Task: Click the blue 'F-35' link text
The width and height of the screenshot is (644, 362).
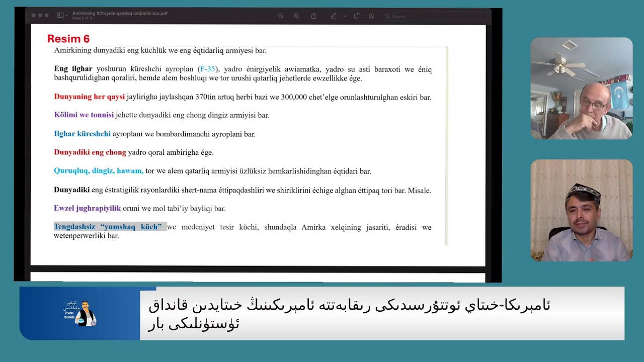Action: 208,69
